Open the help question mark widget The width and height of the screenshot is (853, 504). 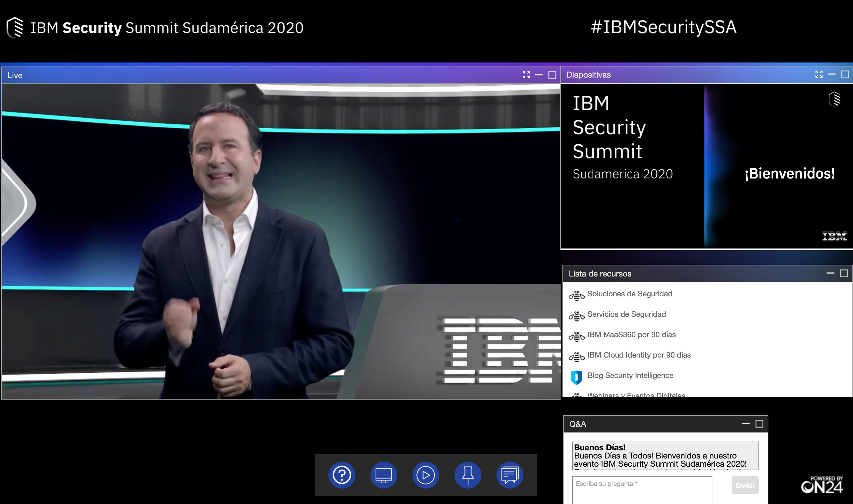click(x=341, y=475)
